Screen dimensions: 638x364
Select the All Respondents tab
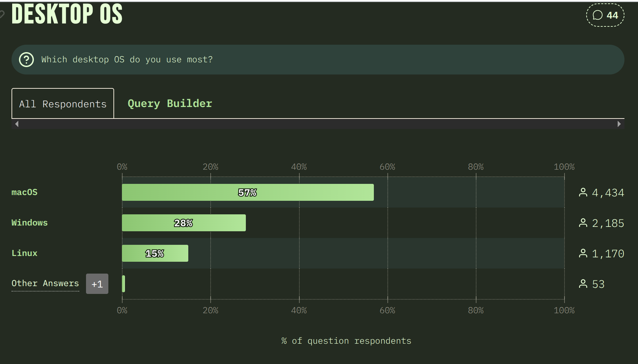click(x=63, y=104)
